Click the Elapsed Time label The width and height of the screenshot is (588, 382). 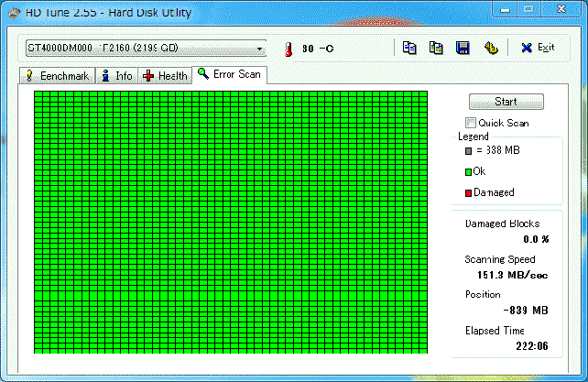(x=495, y=331)
